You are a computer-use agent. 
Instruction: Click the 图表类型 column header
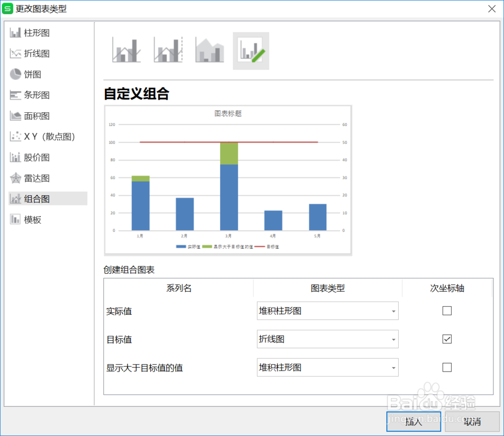[328, 288]
